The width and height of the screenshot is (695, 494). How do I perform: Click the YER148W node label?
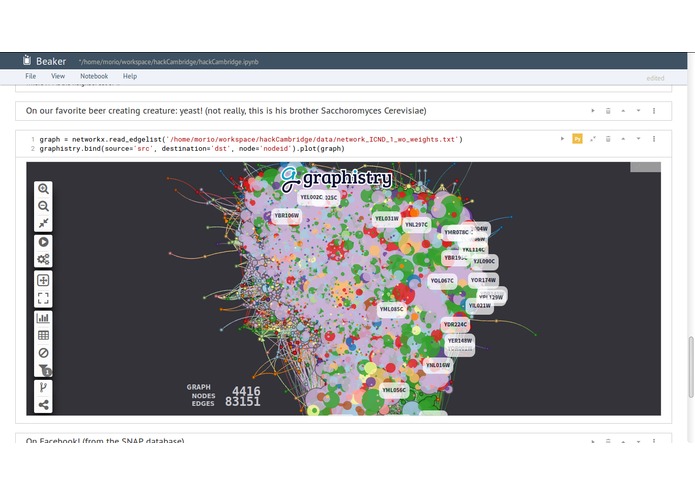[x=460, y=341]
